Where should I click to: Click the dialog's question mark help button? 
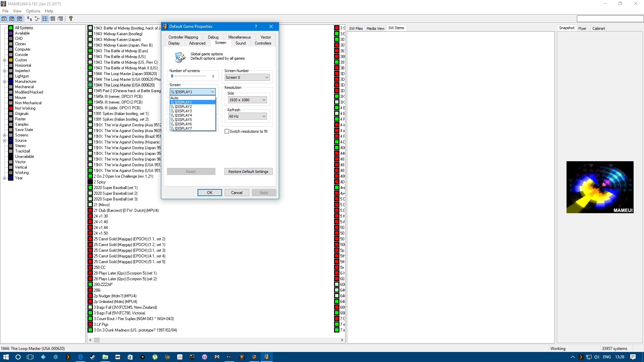click(x=256, y=26)
